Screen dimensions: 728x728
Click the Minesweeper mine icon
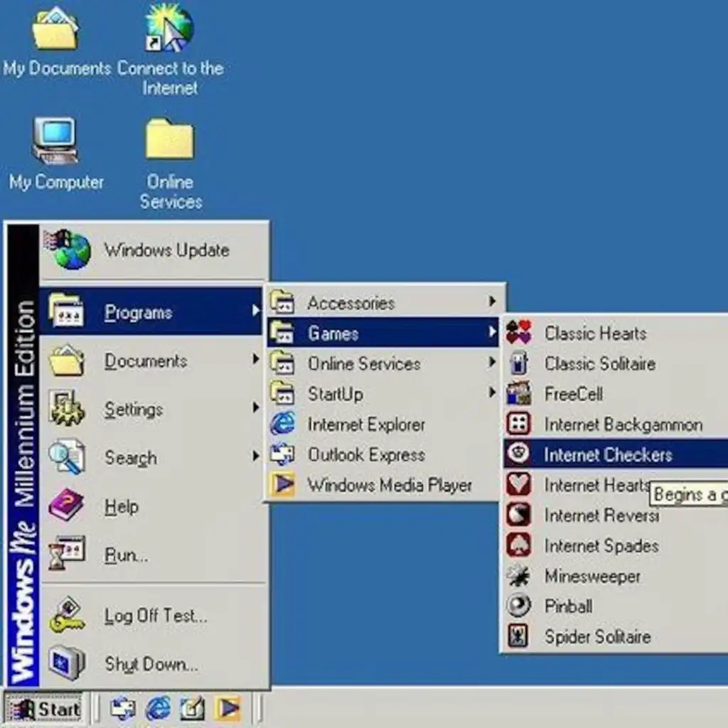(518, 576)
